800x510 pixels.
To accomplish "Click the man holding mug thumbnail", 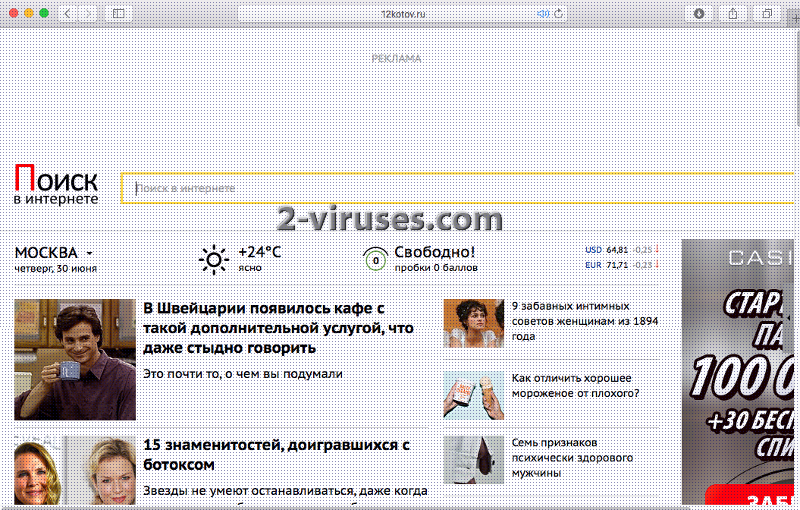I will (x=75, y=359).
